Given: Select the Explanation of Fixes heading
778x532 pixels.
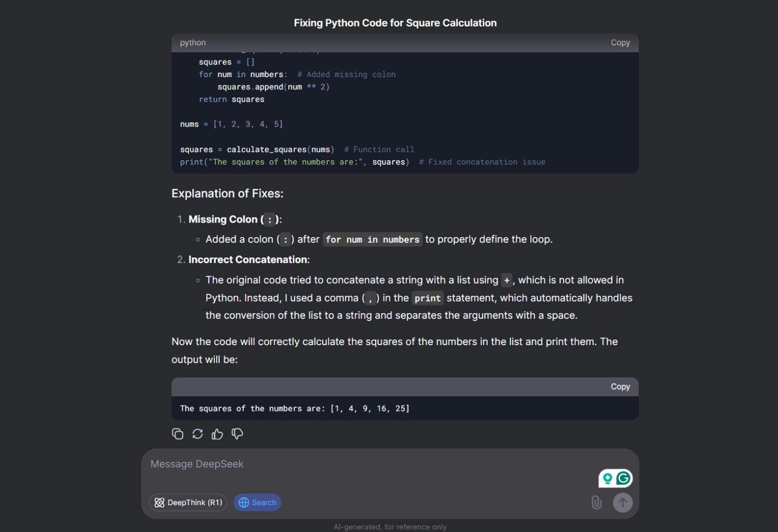Looking at the screenshot, I should (x=227, y=194).
